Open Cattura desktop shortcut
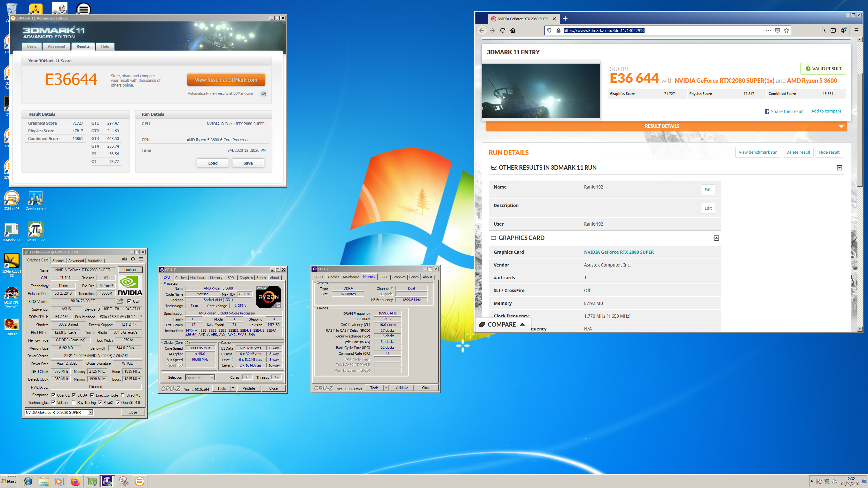Viewport: 868px width, 488px height. click(12, 327)
